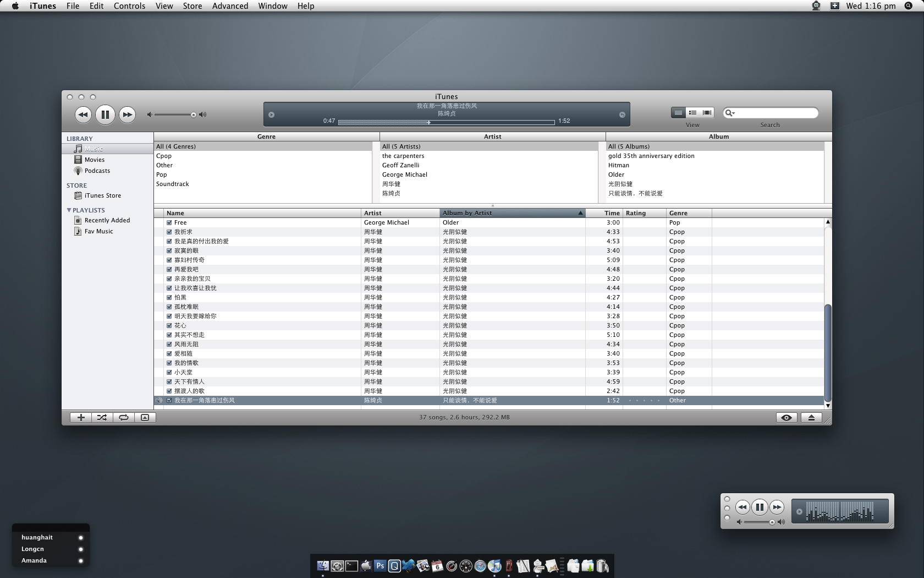Click the low-volume speaker icon in main window
This screenshot has height=578, width=924.
coord(149,114)
